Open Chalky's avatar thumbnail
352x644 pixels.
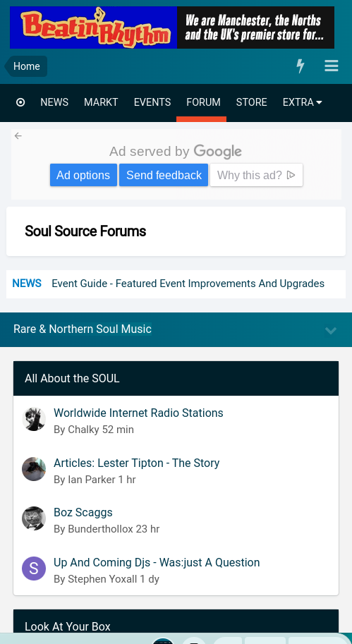tap(34, 419)
